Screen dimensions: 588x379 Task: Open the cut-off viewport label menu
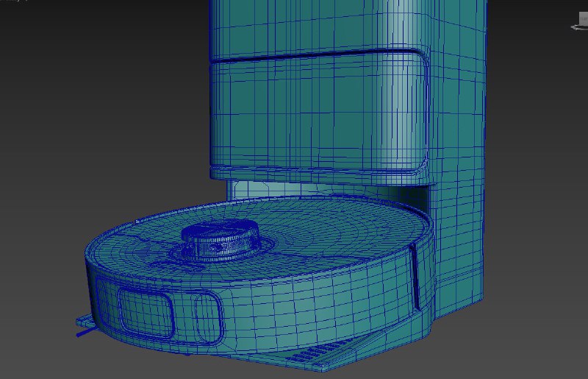(15, 1)
